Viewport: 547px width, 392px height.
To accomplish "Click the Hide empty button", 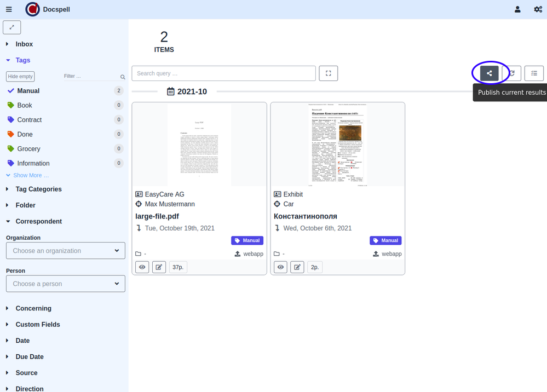I will point(20,77).
